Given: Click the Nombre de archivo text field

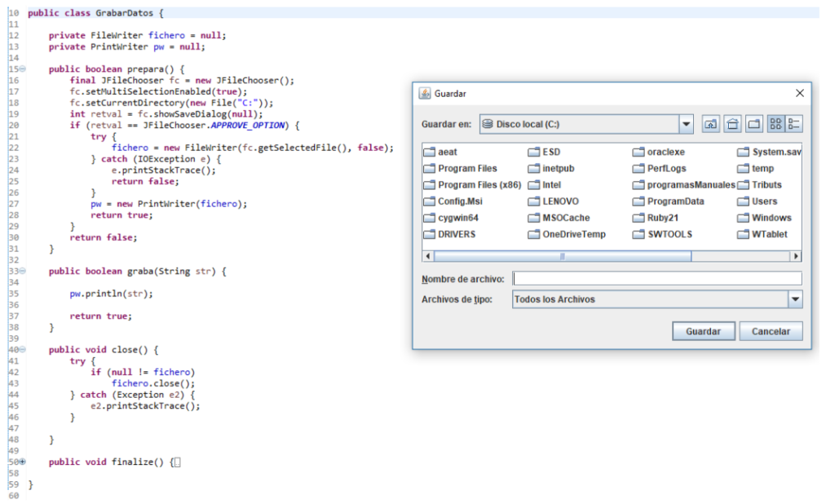Looking at the screenshot, I should pyautogui.click(x=657, y=279).
